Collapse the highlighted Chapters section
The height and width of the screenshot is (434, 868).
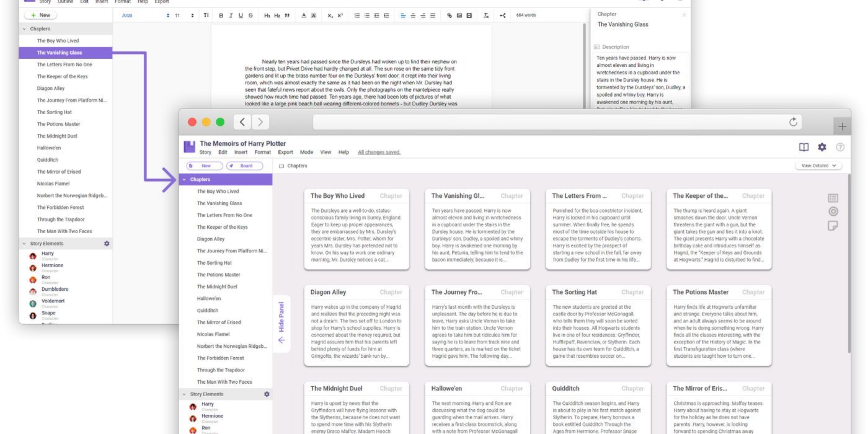184,180
